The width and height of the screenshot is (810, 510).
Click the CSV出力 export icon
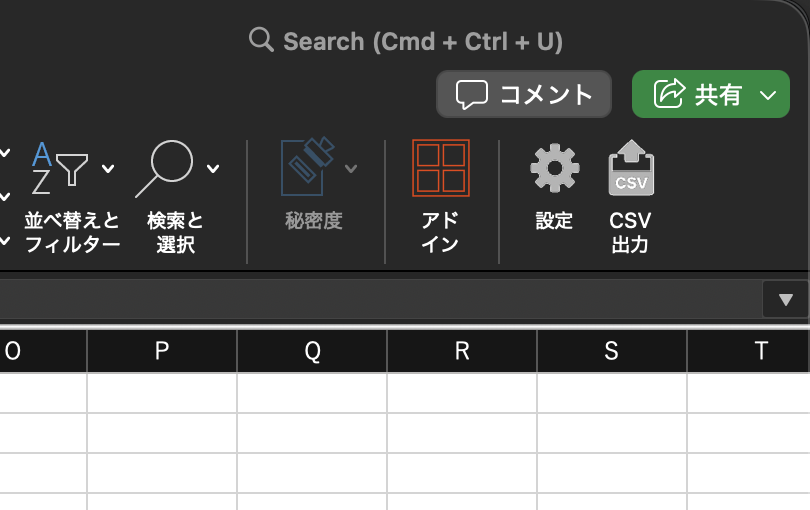pyautogui.click(x=630, y=168)
